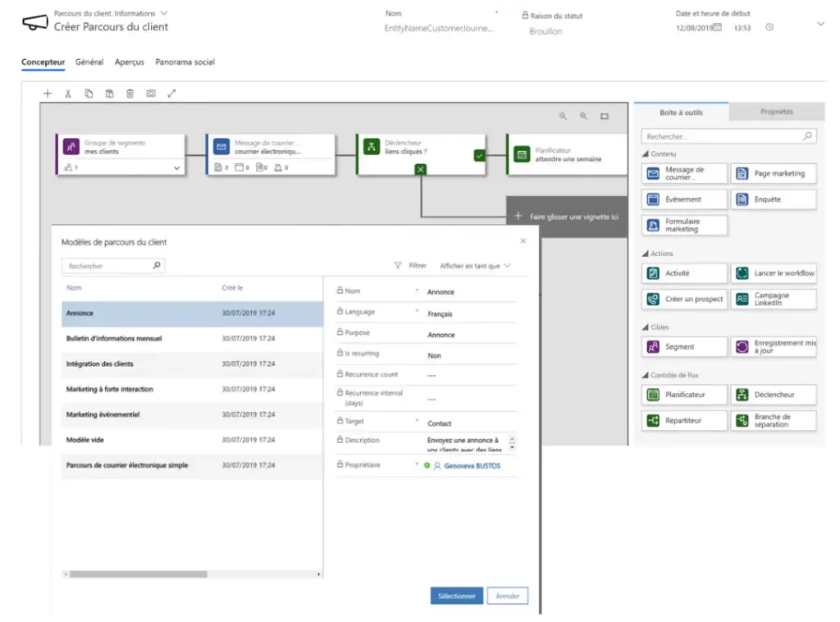Image resolution: width=840 pixels, height=622 pixels.
Task: Click the Delete trash icon
Action: pos(130,94)
